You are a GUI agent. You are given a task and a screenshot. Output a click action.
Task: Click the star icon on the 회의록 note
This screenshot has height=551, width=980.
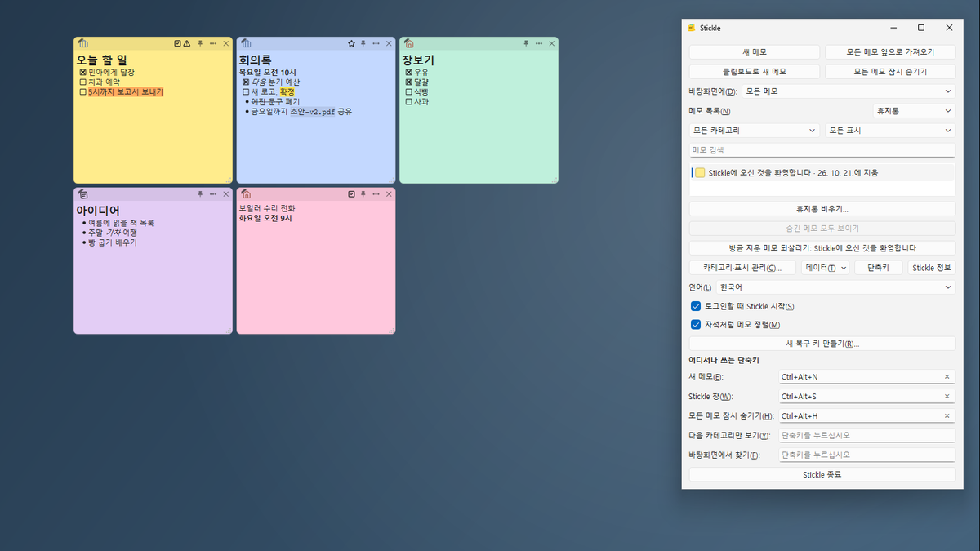pos(351,43)
